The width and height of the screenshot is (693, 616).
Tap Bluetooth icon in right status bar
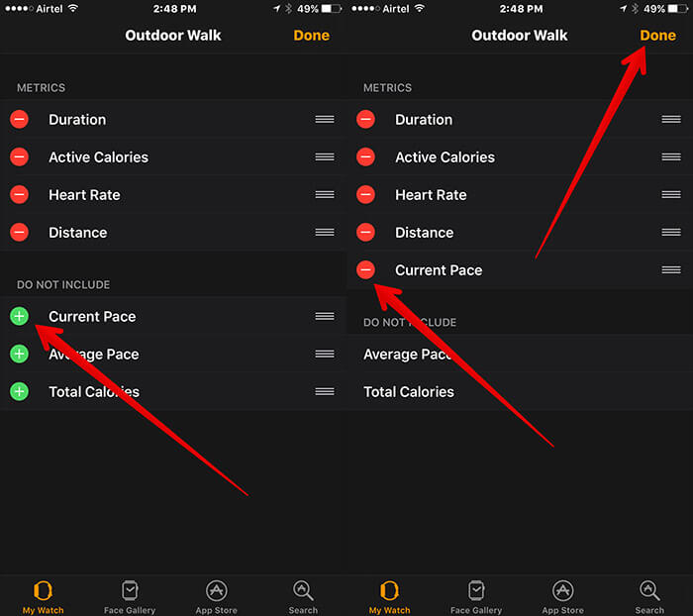[x=636, y=8]
